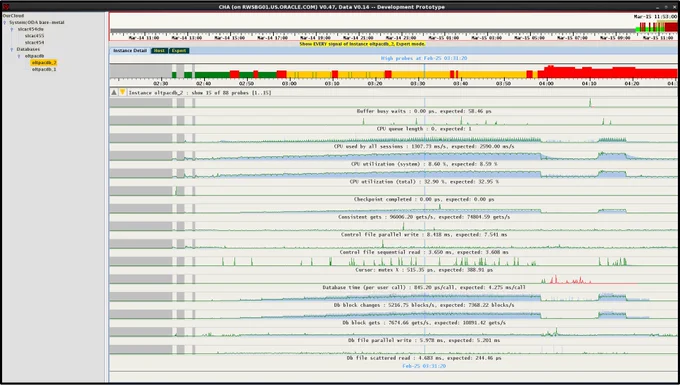
Task: Click the 04:00 tick on the health timeline
Action: (546, 83)
